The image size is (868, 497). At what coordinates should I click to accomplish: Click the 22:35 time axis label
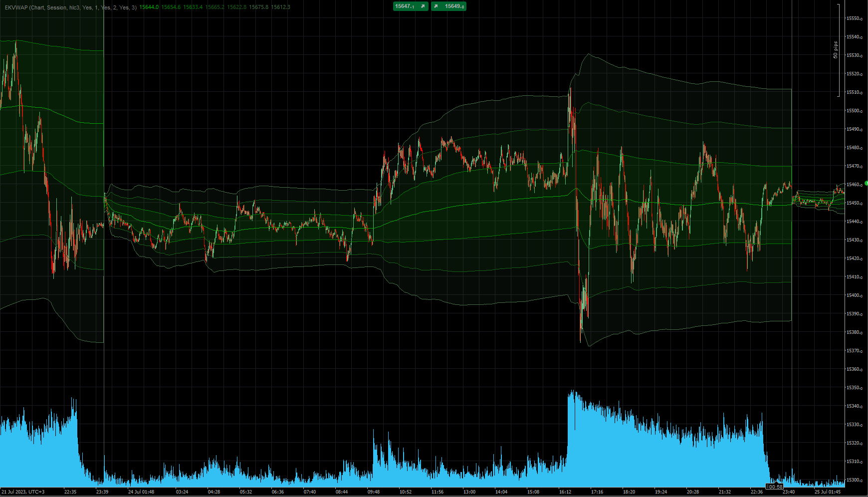[x=70, y=492]
